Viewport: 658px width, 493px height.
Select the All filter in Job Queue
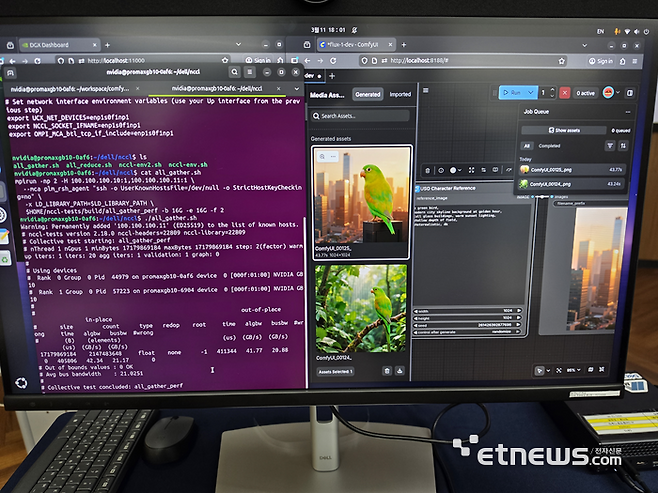(x=528, y=145)
